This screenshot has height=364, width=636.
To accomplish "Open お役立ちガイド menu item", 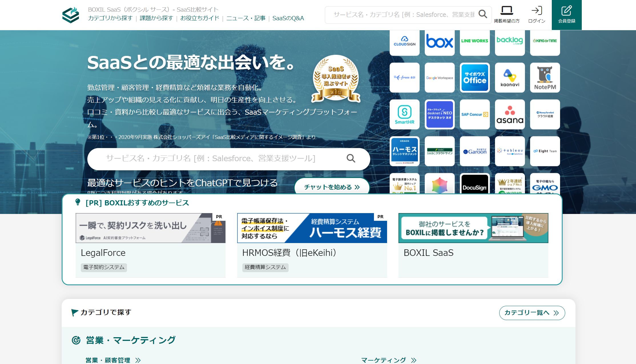I will (x=200, y=18).
